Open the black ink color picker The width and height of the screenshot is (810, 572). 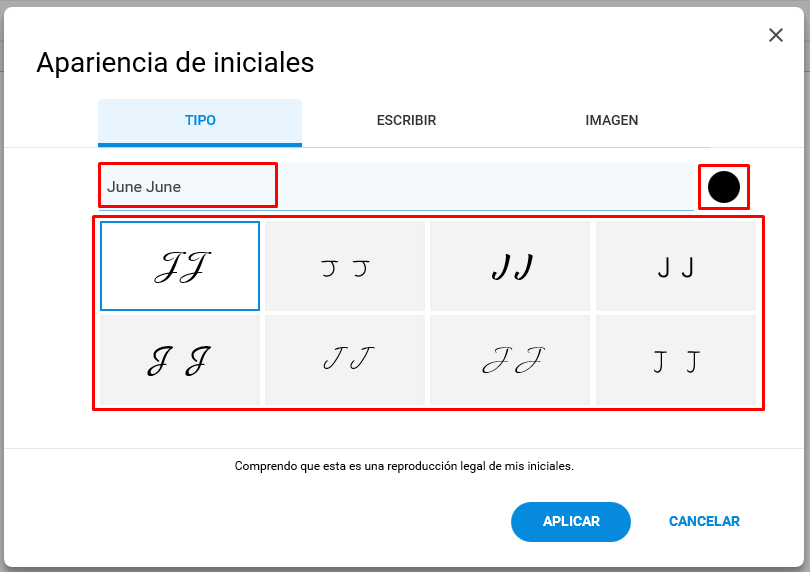tap(724, 187)
